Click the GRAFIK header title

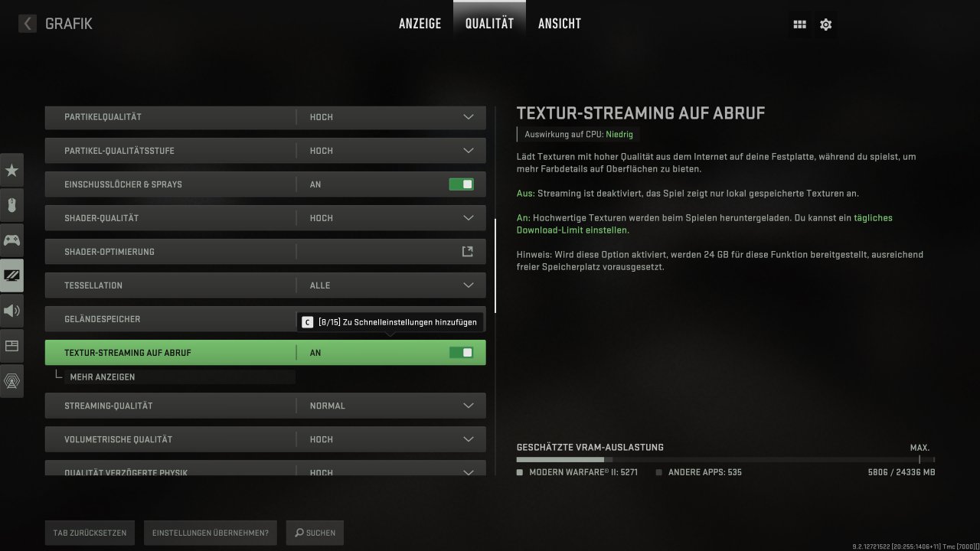[x=69, y=24]
